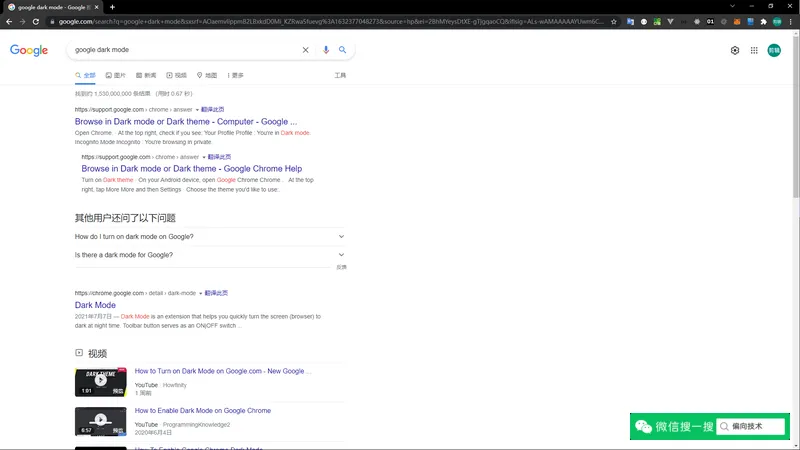Image resolution: width=800 pixels, height=450 pixels.
Task: Clear the search box with the X icon
Action: [305, 50]
